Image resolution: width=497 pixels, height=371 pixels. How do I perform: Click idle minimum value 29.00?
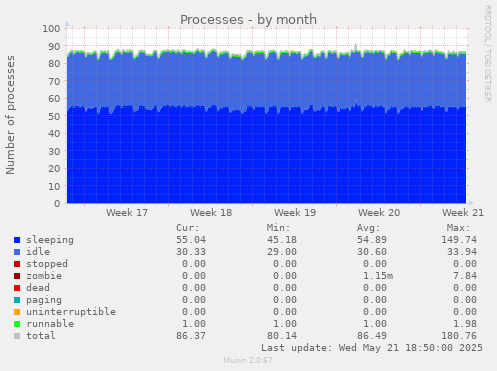[282, 252]
